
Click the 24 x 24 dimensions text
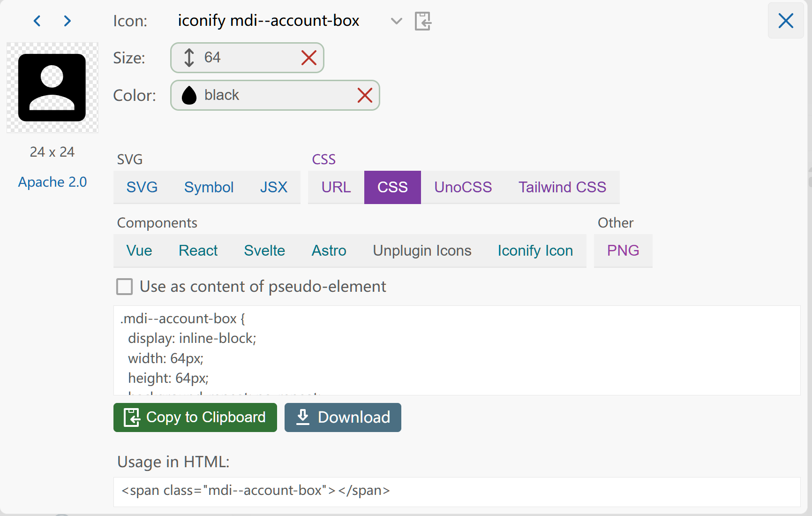52,152
